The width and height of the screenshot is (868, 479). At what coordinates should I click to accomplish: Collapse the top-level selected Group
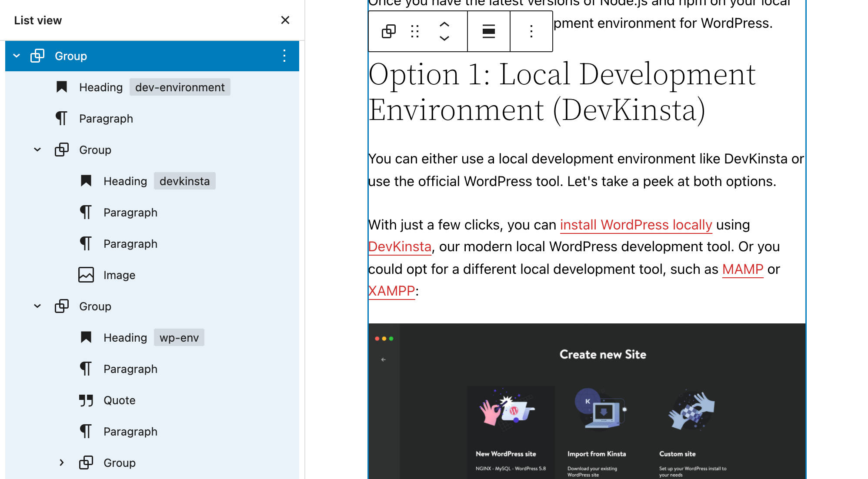(17, 56)
